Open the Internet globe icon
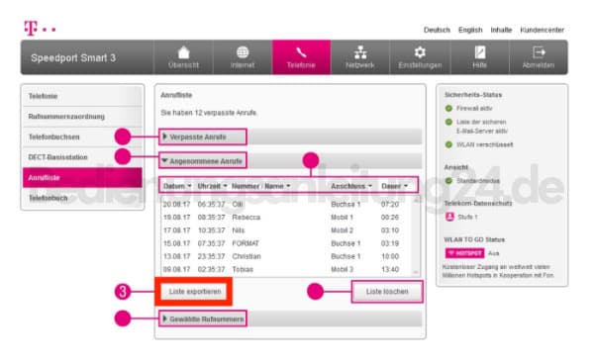Screen dimensions: 594x364 (243, 52)
